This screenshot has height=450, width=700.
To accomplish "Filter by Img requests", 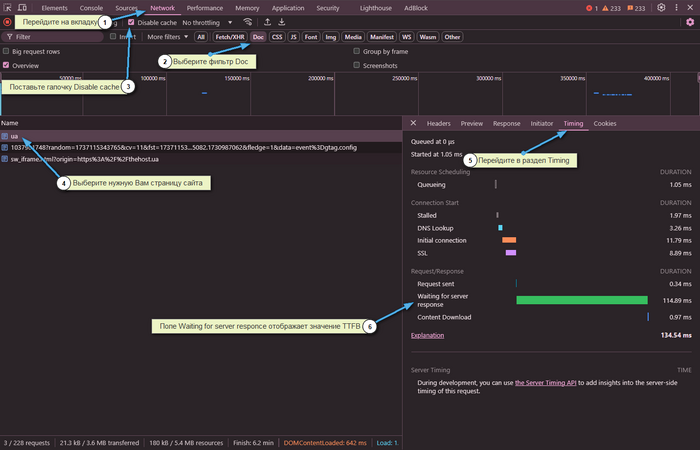I will (330, 37).
